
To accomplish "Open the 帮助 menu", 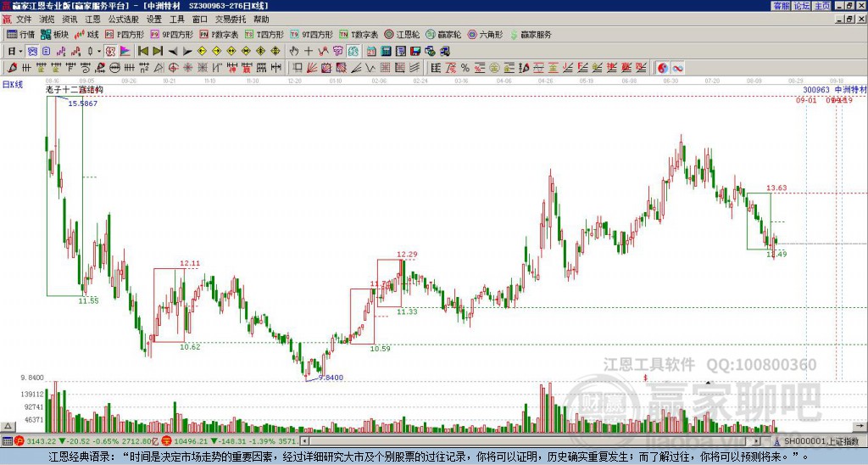I will click(261, 20).
